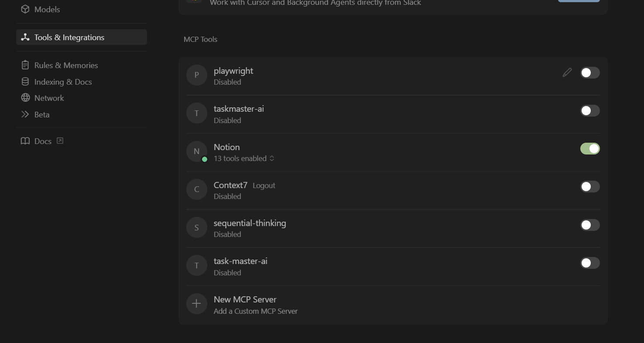Enable the Context7 toggle
Screen dimensions: 644x343
pos(590,187)
